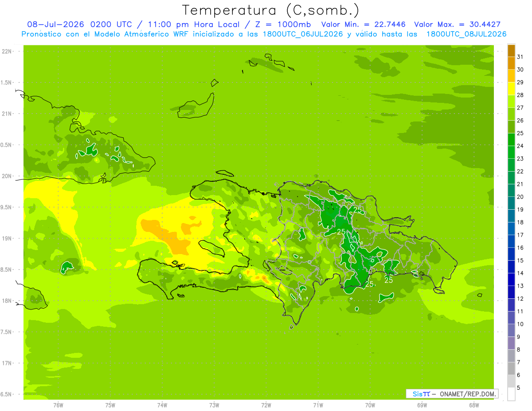Pick the white swatch below 5
Image resolution: width=532 pixels, height=411 pixels.
(511, 394)
